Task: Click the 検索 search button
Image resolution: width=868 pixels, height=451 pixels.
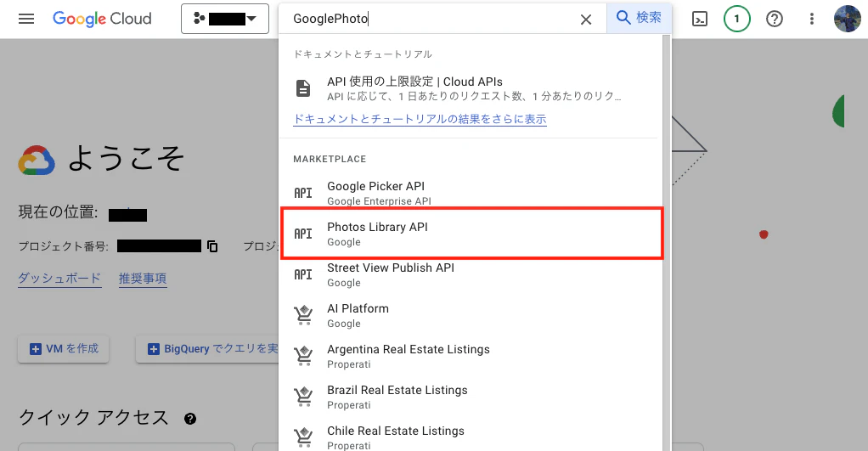Action: click(639, 18)
